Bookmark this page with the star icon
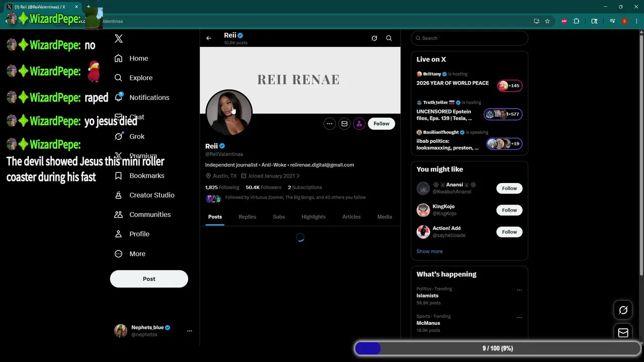644x362 pixels. click(x=547, y=21)
